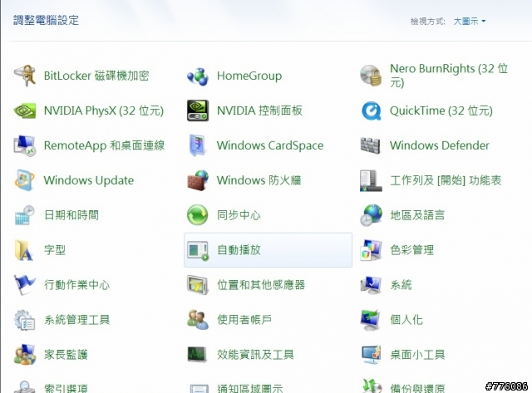This screenshot has width=532, height=393.
Task: Open the Windows CardSpace text link
Action: pyautogui.click(x=270, y=145)
